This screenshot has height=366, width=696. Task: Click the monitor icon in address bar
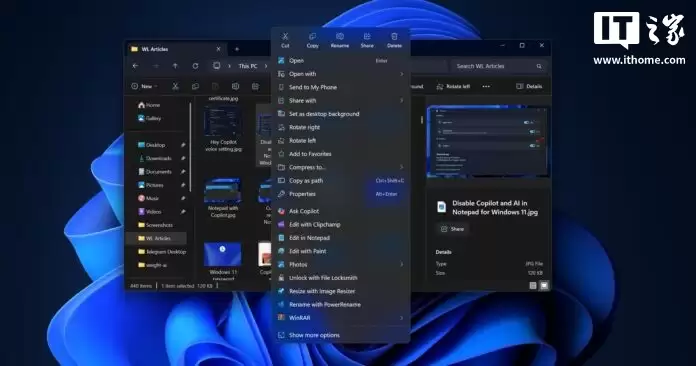(x=217, y=66)
